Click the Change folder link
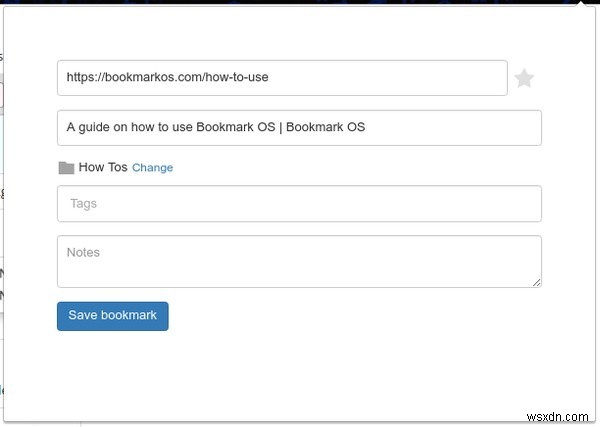The image size is (600, 427). pyautogui.click(x=152, y=168)
